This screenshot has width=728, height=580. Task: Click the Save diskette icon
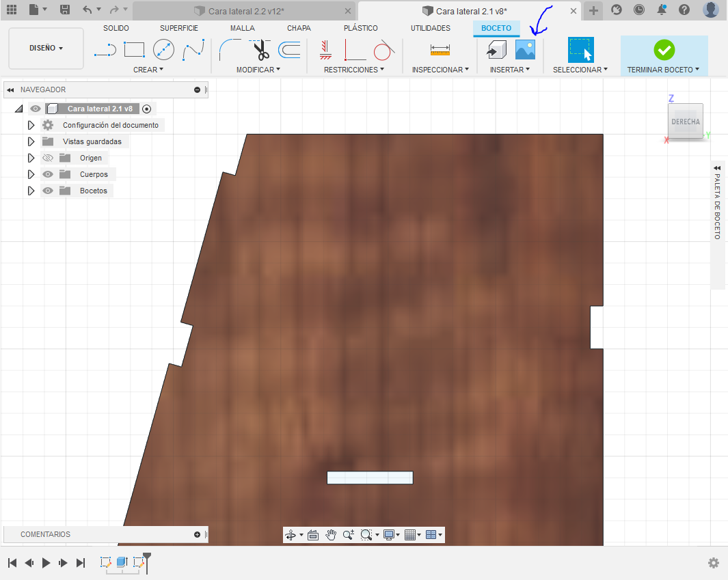pyautogui.click(x=65, y=10)
